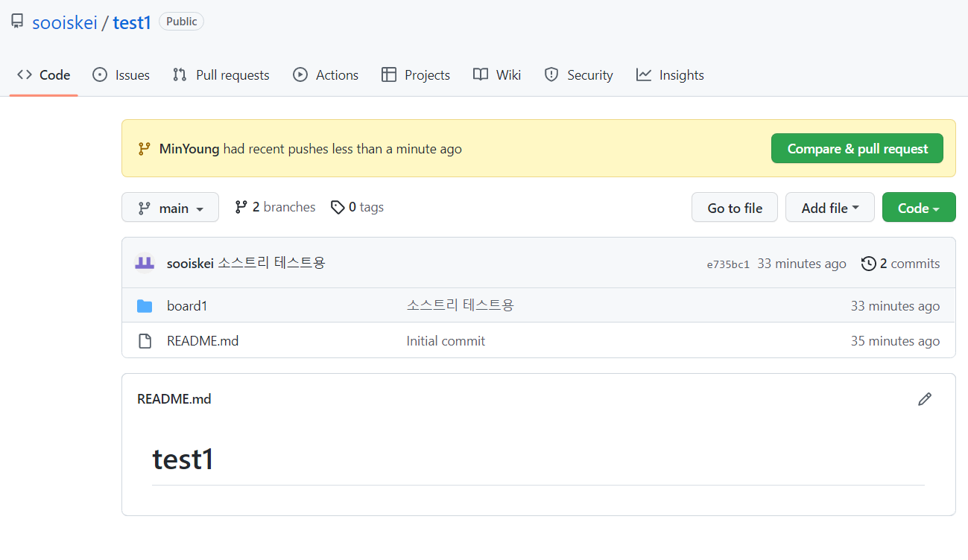Open the Security tab
Image resolution: width=968 pixels, height=560 pixels.
579,75
